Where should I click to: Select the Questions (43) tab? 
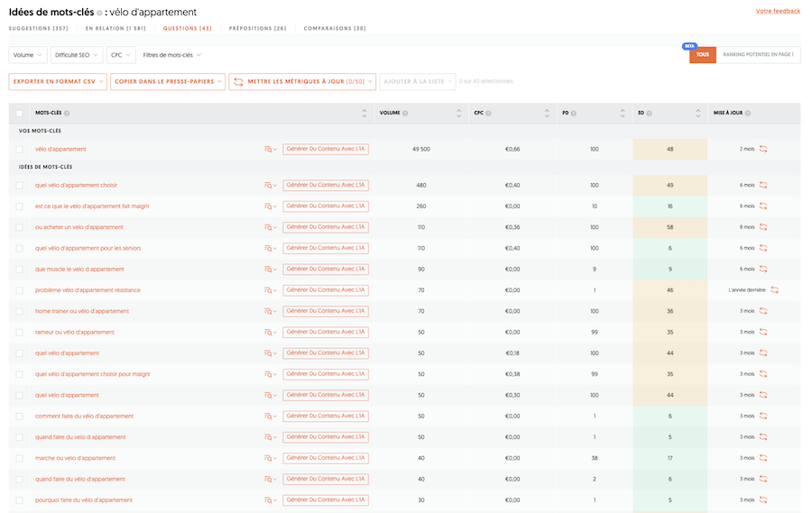pyautogui.click(x=187, y=29)
